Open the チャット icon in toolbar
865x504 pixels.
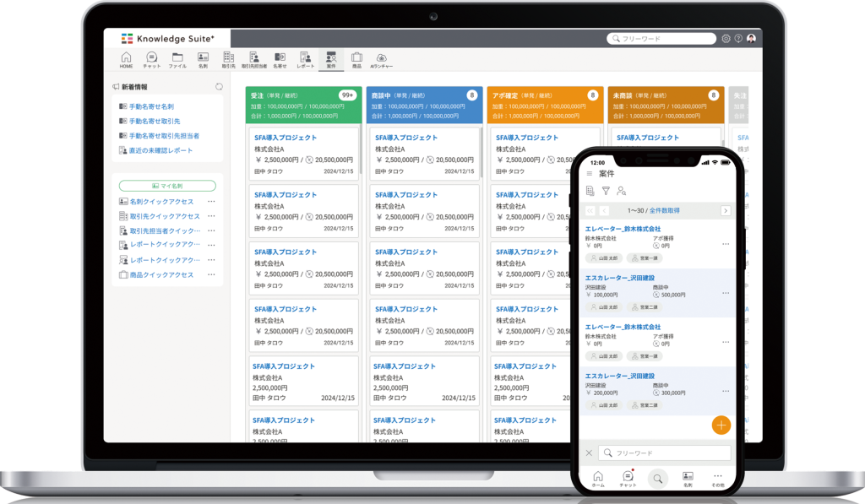[152, 60]
